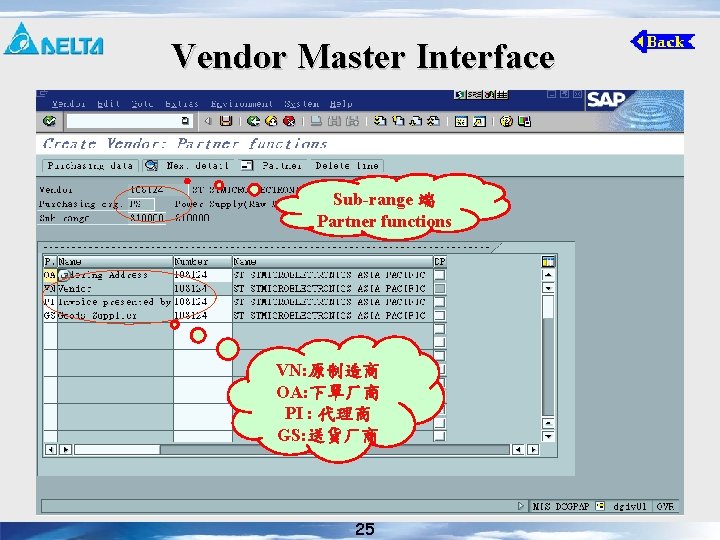Viewport: 720px width, 540px height.
Task: Click the table's vertical scroll up arrow
Action: (548, 275)
